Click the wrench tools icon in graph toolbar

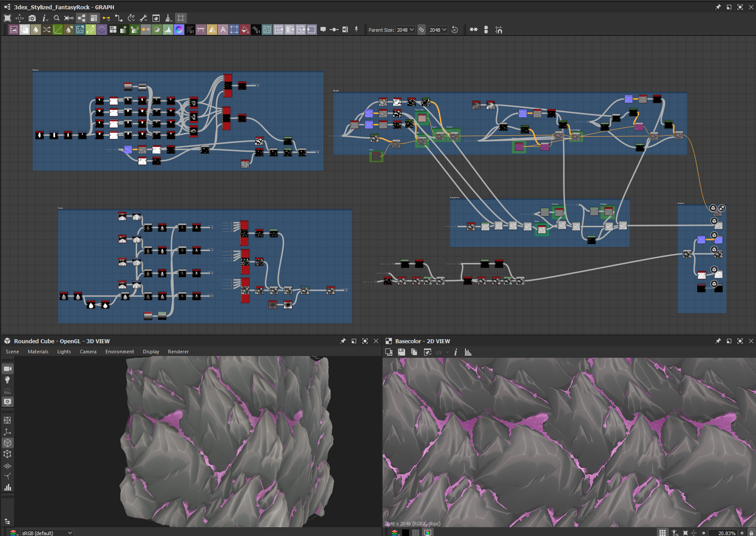point(143,18)
